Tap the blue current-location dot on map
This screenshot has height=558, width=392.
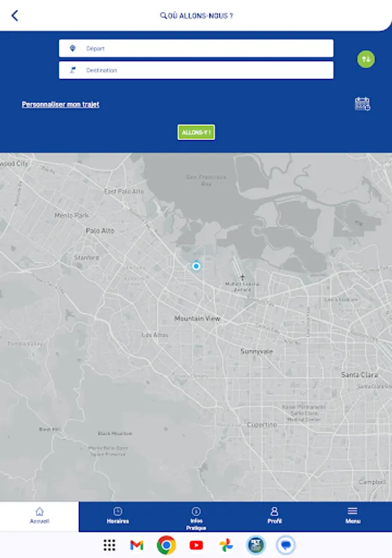tap(196, 266)
